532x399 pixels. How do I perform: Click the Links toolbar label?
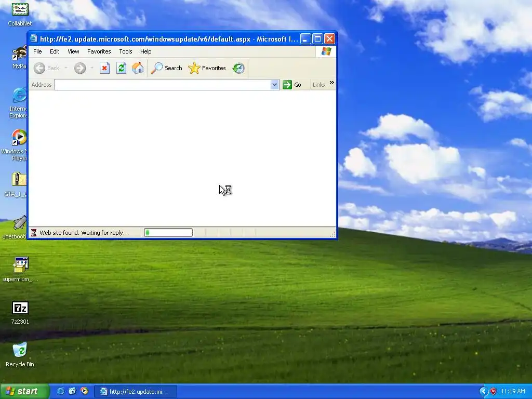click(x=318, y=85)
